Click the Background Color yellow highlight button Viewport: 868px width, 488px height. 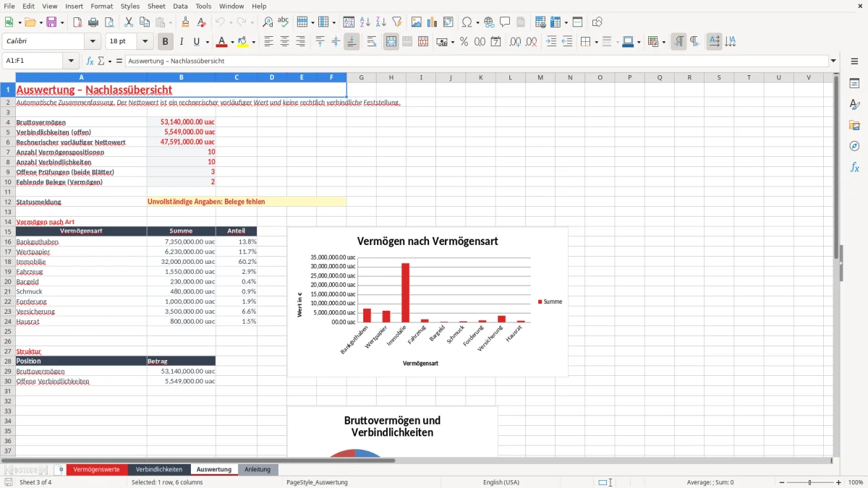coord(243,42)
